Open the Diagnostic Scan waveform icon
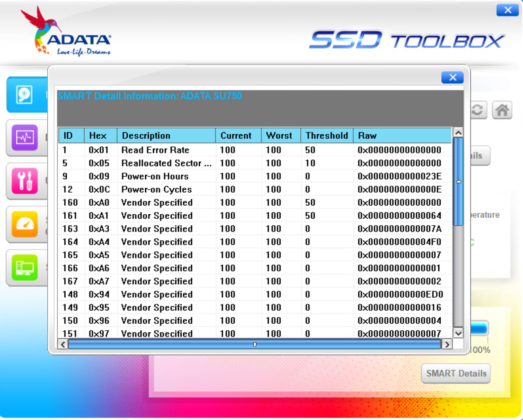The width and height of the screenshot is (523, 420). [x=24, y=137]
